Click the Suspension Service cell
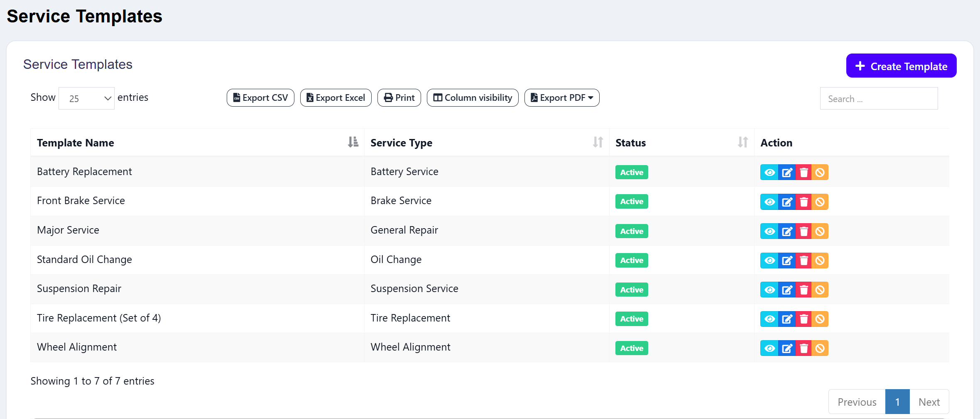This screenshot has width=980, height=419. 487,289
